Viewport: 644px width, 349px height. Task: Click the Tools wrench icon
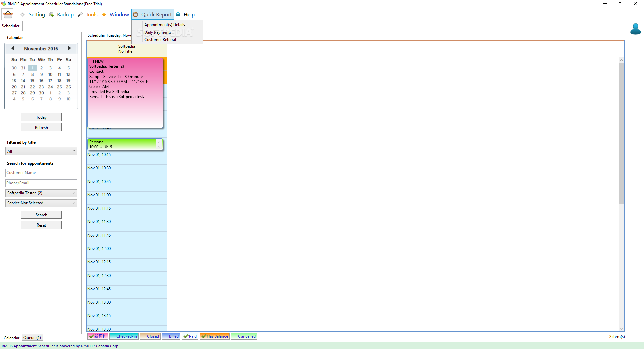coord(80,15)
